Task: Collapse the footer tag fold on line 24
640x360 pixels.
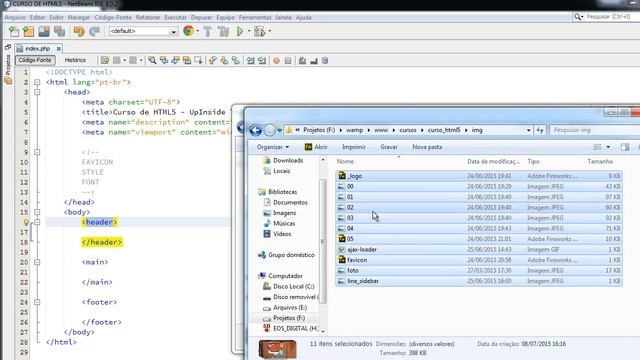Action: [x=37, y=302]
